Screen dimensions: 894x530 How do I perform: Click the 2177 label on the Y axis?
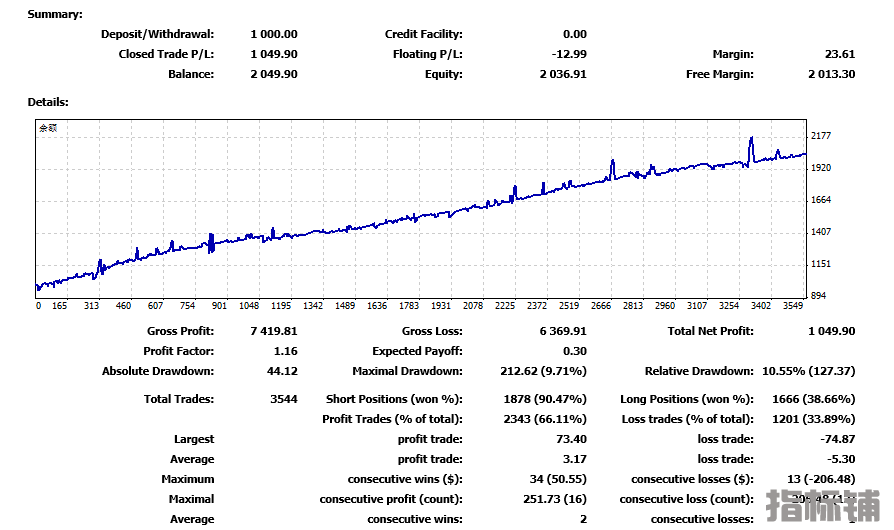[822, 136]
